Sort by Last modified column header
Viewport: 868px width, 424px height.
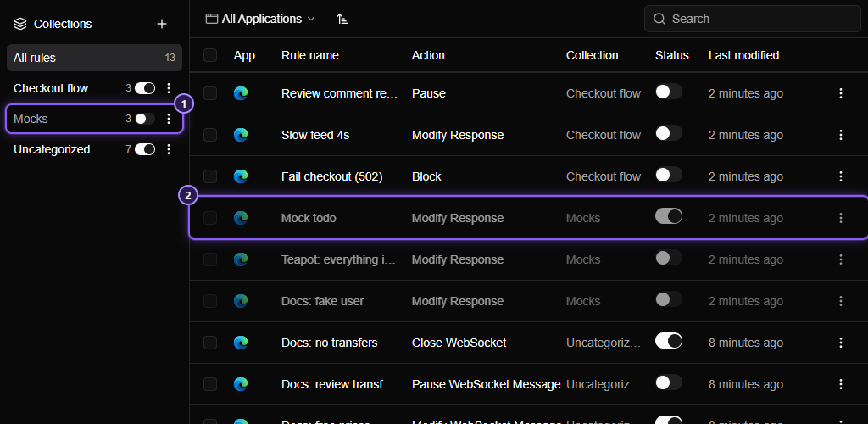743,55
